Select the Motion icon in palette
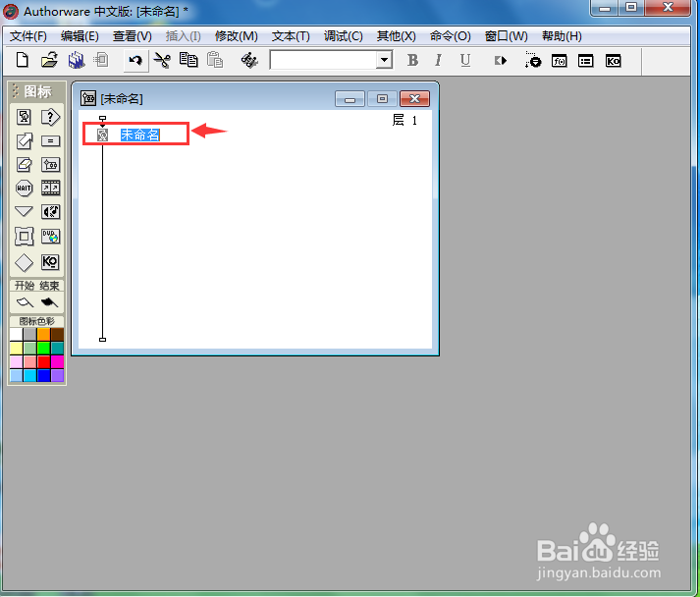Viewport: 700px width, 597px height. [25, 141]
